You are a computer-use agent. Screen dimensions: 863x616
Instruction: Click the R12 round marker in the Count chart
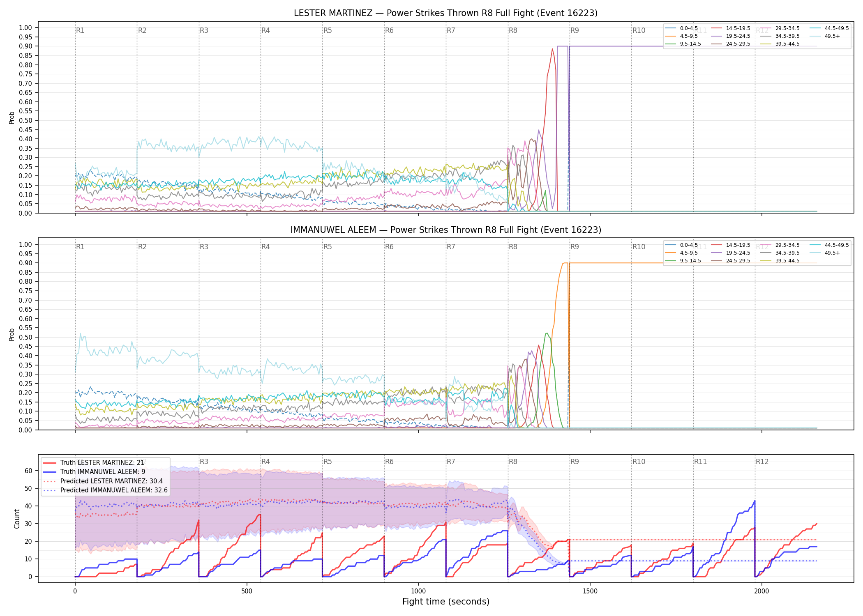[x=762, y=462]
